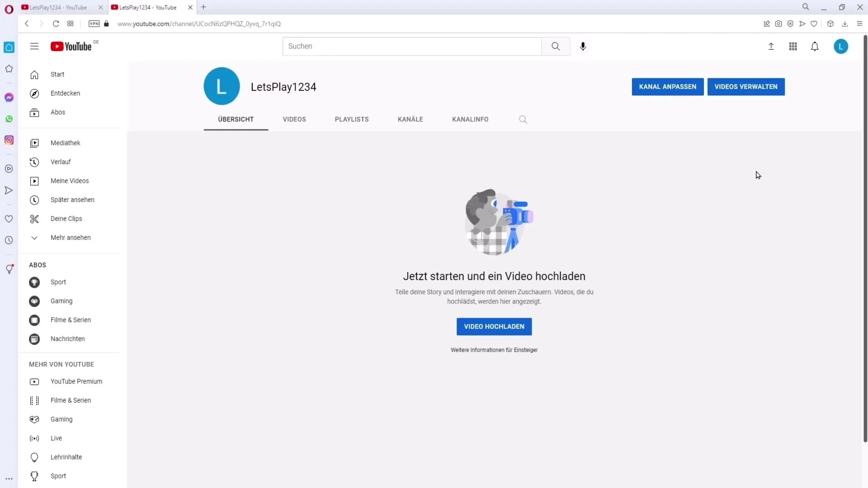Viewport: 868px width, 488px height.
Task: Click the Weitere Informationen für Einsteiger link
Action: tap(494, 350)
